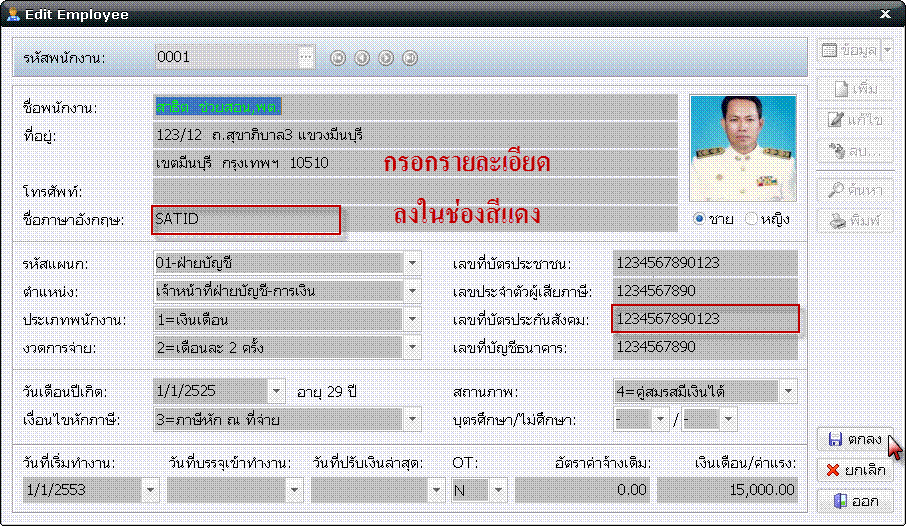This screenshot has height=526, width=906.
Task: Open employee code lookup ellipsis button
Action: point(306,58)
